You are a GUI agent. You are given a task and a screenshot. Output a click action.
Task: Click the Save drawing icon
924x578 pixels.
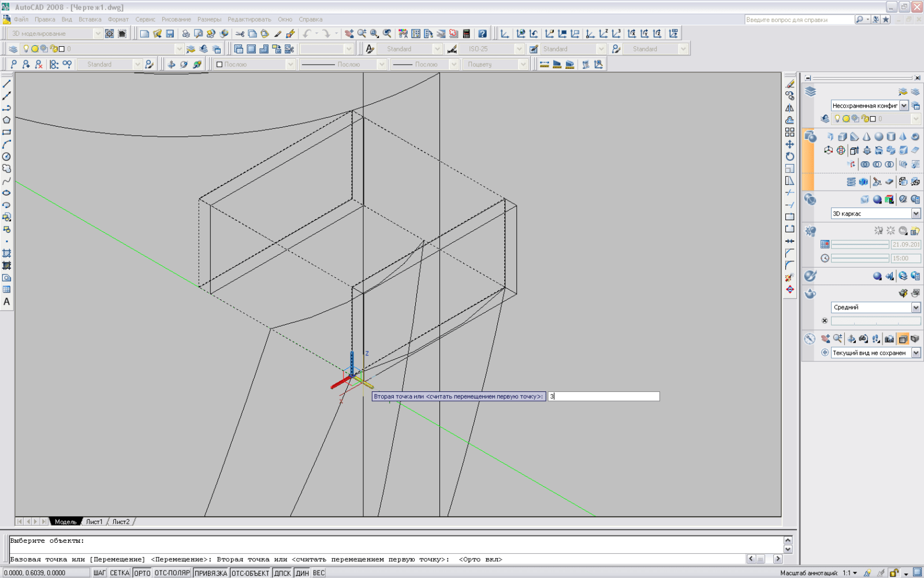tap(170, 34)
